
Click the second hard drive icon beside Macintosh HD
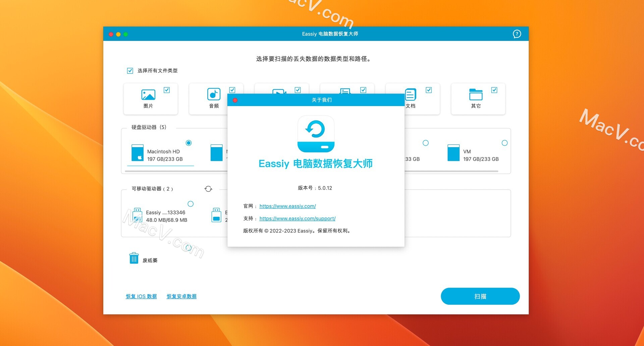217,153
